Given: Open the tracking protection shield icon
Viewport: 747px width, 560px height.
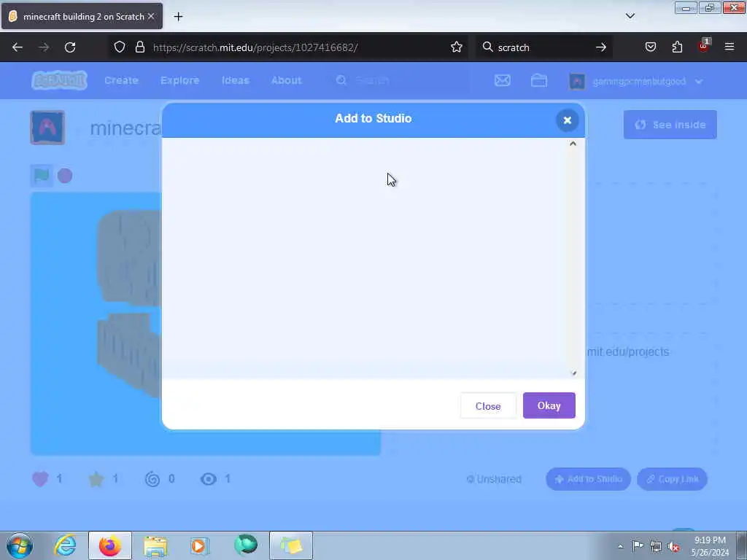Looking at the screenshot, I should click(x=120, y=47).
